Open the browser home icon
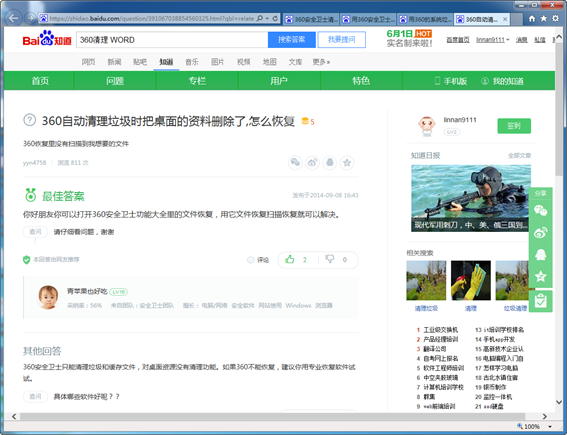This screenshot has width=567, height=435. coord(532,18)
